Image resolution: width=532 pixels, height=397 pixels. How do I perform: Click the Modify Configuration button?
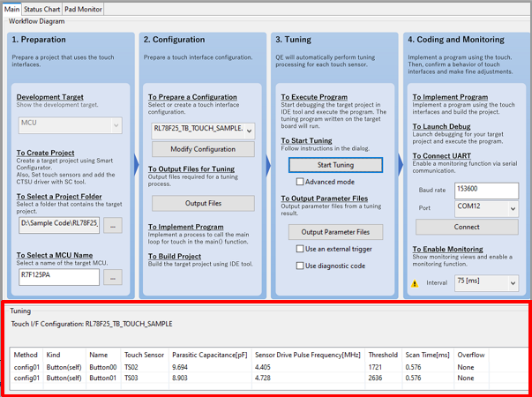pos(203,149)
